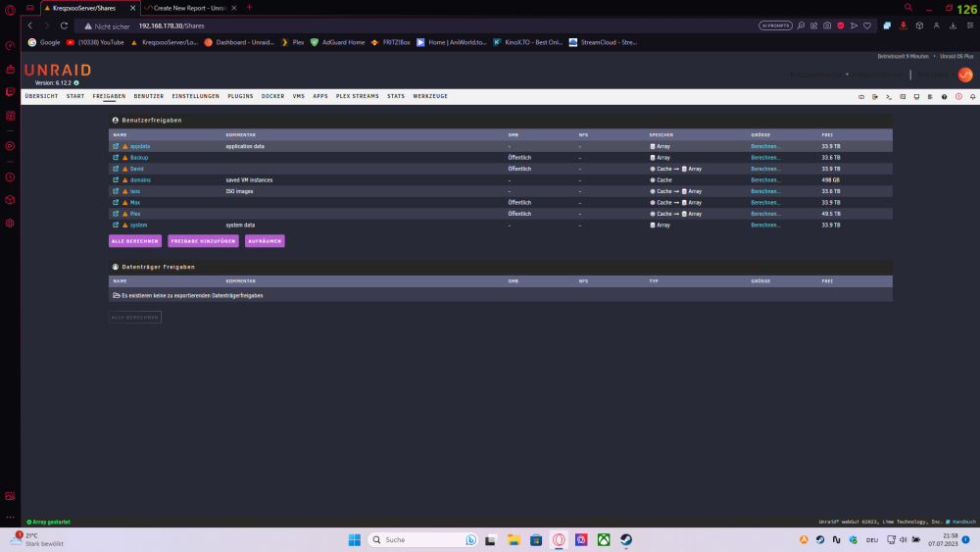Open the FRITZ!Box bookmark

tap(391, 42)
